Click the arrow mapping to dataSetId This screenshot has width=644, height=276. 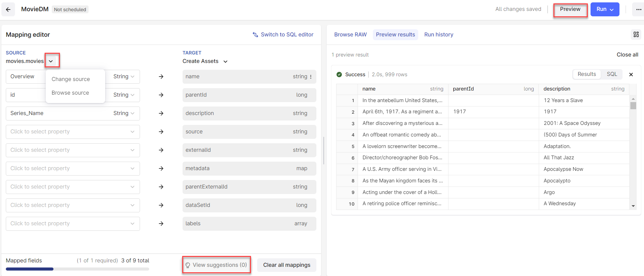click(x=161, y=205)
